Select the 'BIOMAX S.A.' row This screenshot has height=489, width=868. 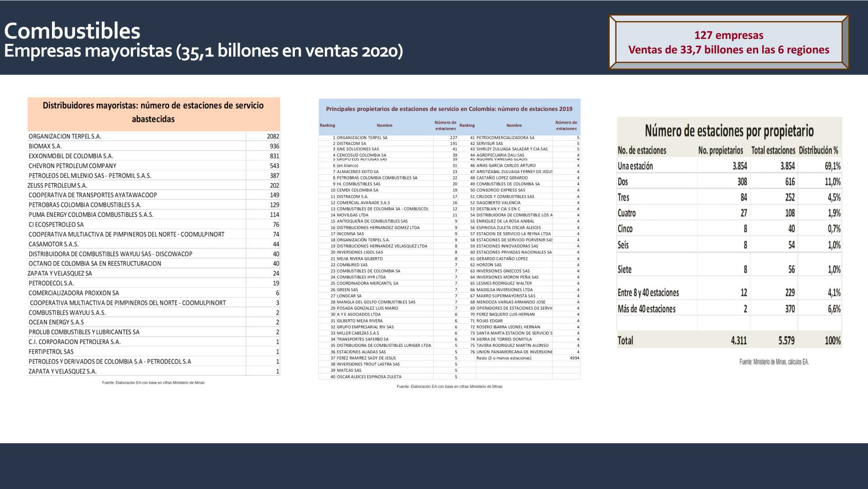154,146
